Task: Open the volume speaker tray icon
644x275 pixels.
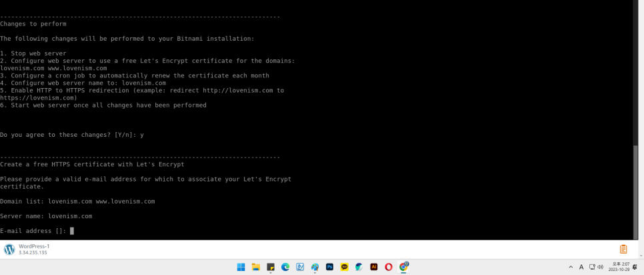Action: [601, 267]
